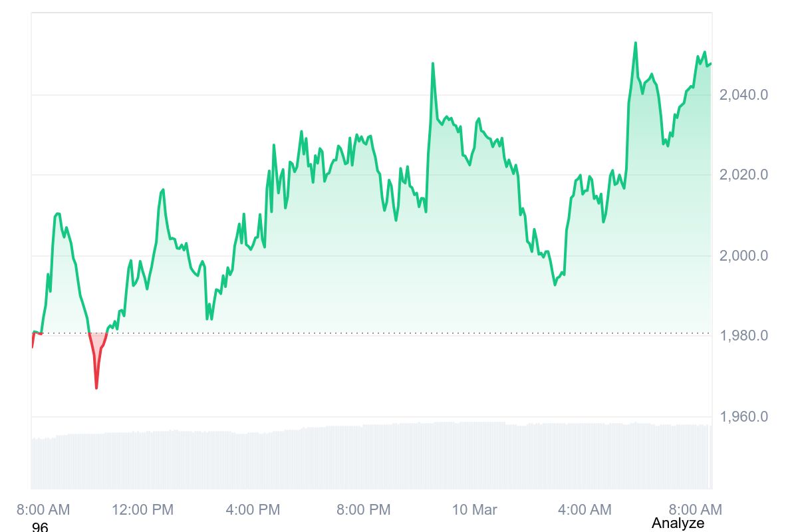
Task: Click the 1,960.0 price axis label
Action: [743, 417]
